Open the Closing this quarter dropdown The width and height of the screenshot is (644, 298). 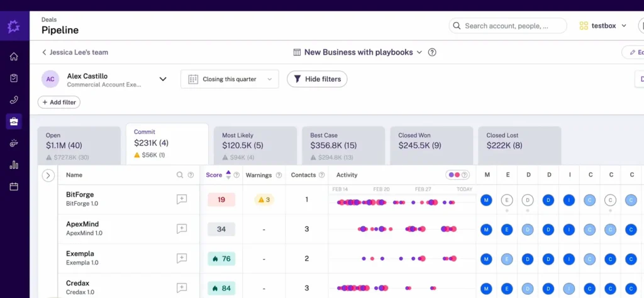click(230, 79)
